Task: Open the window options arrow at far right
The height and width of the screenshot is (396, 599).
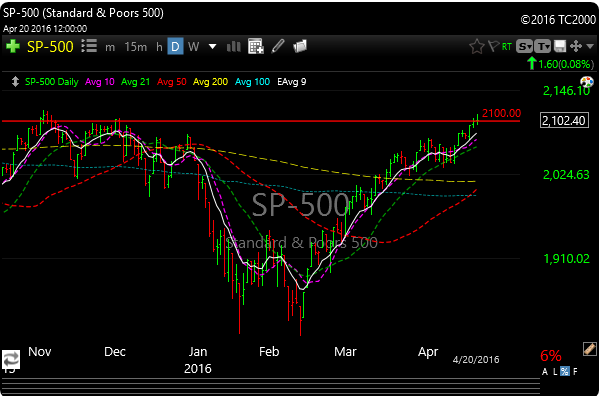Action: 590,47
